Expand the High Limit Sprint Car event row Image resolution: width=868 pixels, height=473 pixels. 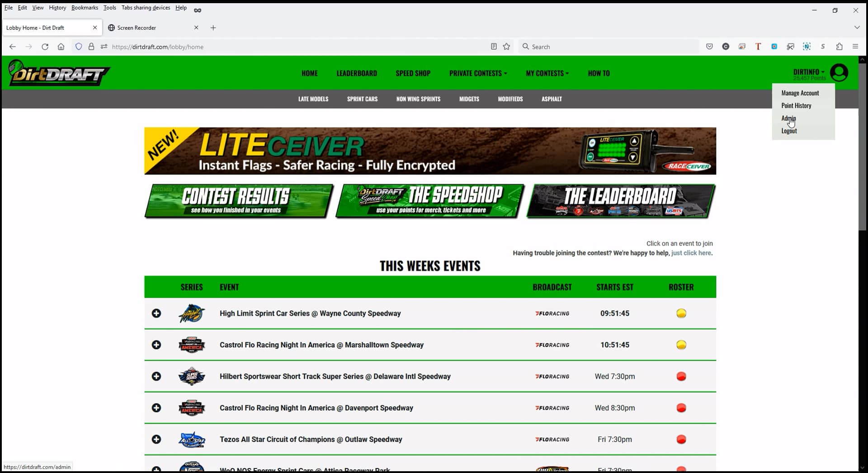(156, 313)
